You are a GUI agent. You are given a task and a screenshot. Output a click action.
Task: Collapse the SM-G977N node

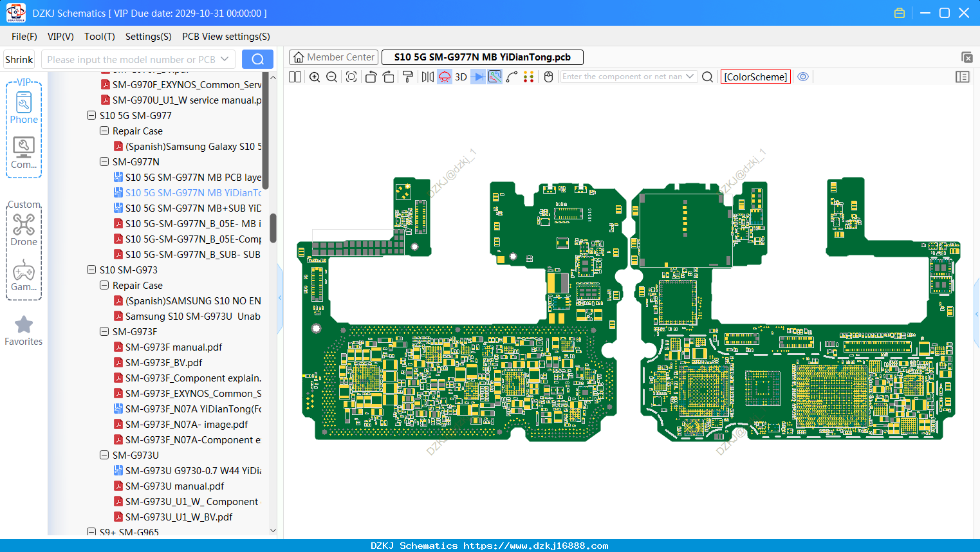(x=104, y=162)
